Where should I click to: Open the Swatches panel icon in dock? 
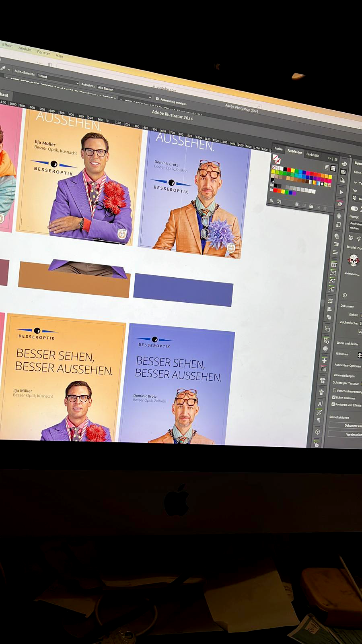[343, 172]
